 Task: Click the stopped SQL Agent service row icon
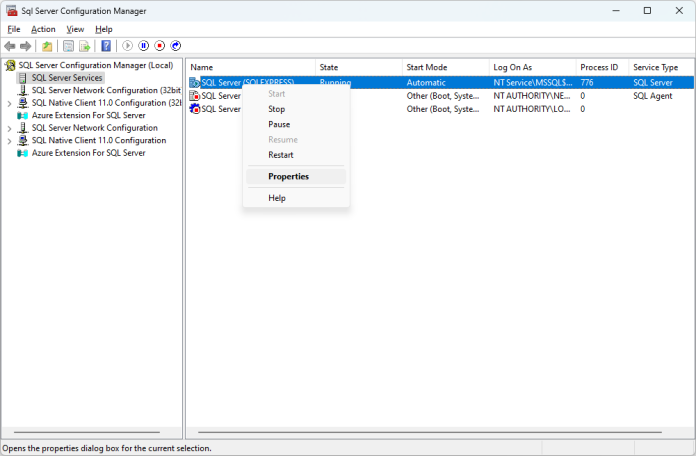[194, 95]
